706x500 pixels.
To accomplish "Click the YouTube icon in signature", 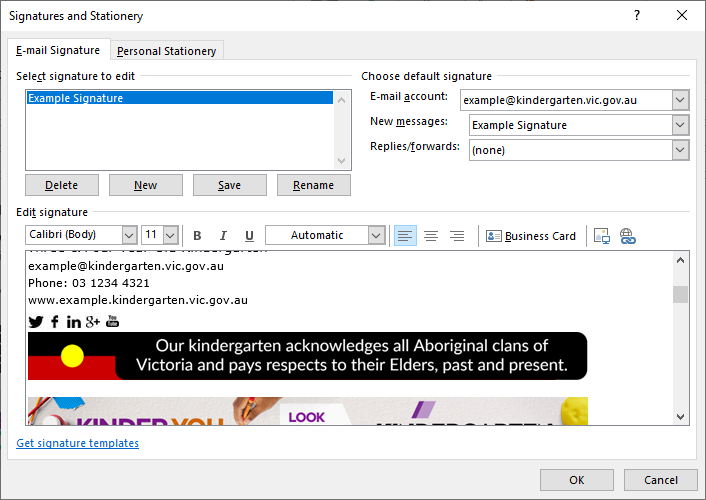I will click(113, 321).
